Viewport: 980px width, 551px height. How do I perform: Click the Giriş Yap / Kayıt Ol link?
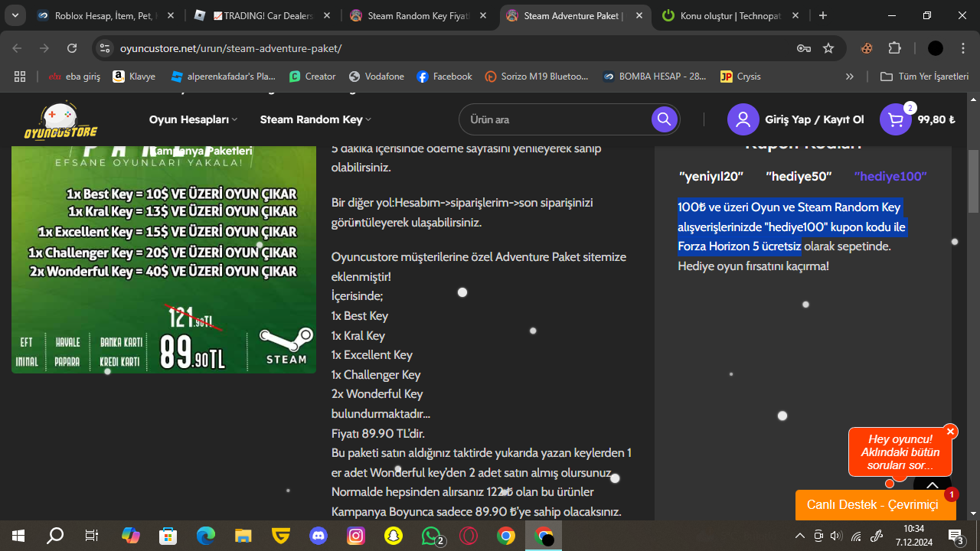pyautogui.click(x=814, y=119)
